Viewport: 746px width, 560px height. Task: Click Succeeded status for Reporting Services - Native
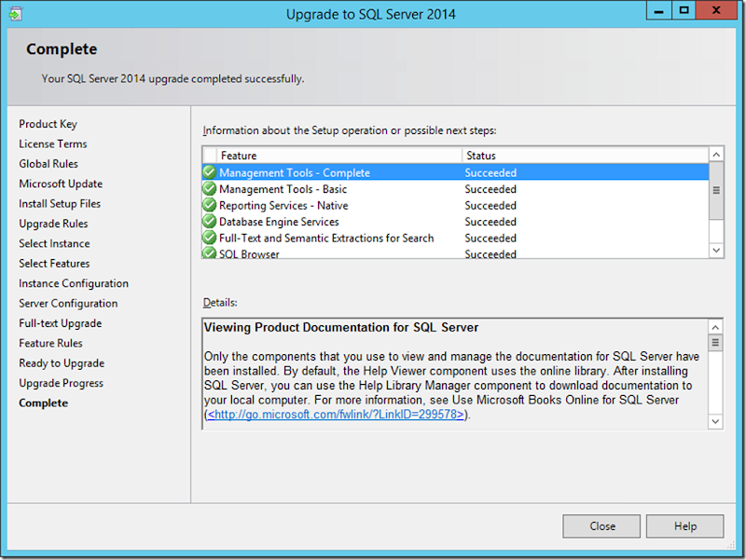[x=490, y=205]
